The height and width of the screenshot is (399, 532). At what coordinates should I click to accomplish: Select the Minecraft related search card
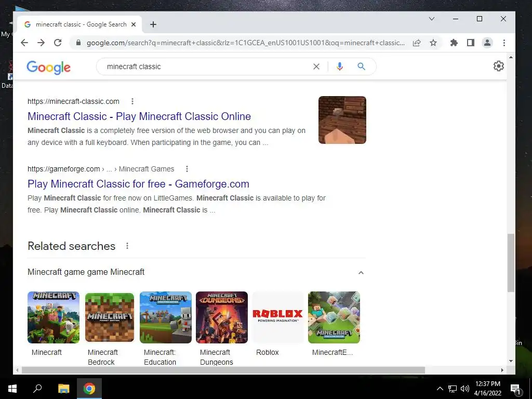click(x=54, y=324)
